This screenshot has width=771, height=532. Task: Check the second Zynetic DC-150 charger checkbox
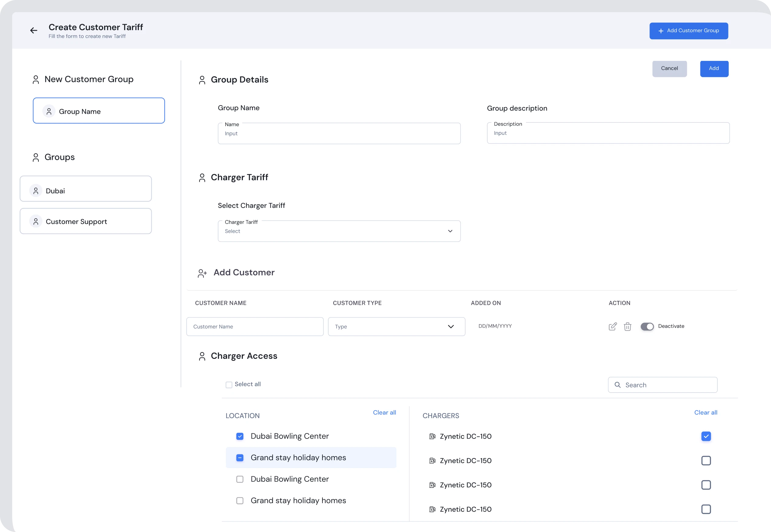(x=706, y=460)
